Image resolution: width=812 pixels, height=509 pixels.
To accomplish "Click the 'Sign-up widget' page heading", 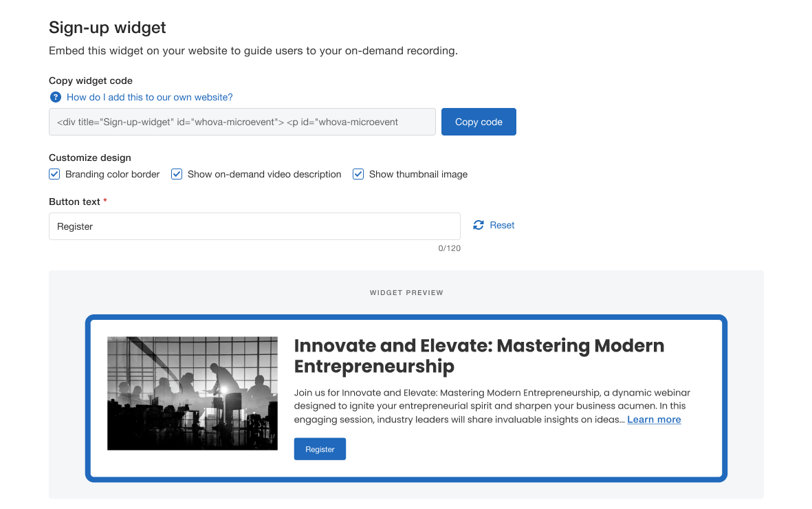I will point(107,28).
